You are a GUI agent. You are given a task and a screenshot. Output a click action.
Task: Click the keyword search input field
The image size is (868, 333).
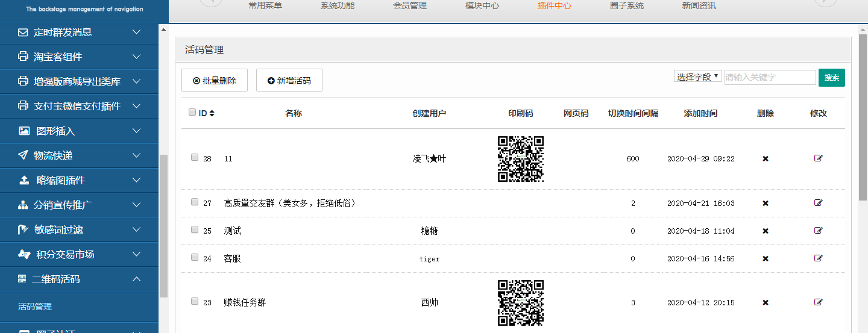(770, 77)
